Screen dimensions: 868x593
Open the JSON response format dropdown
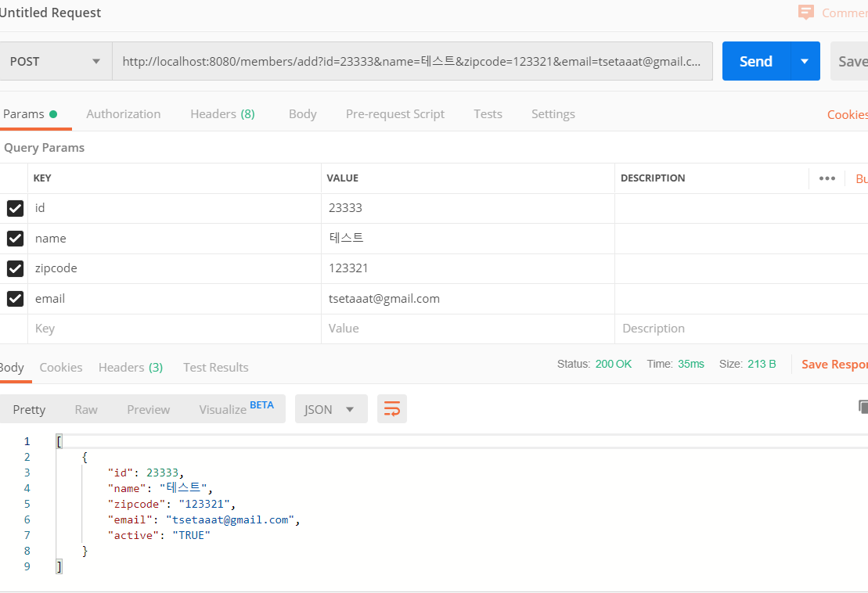click(x=331, y=409)
